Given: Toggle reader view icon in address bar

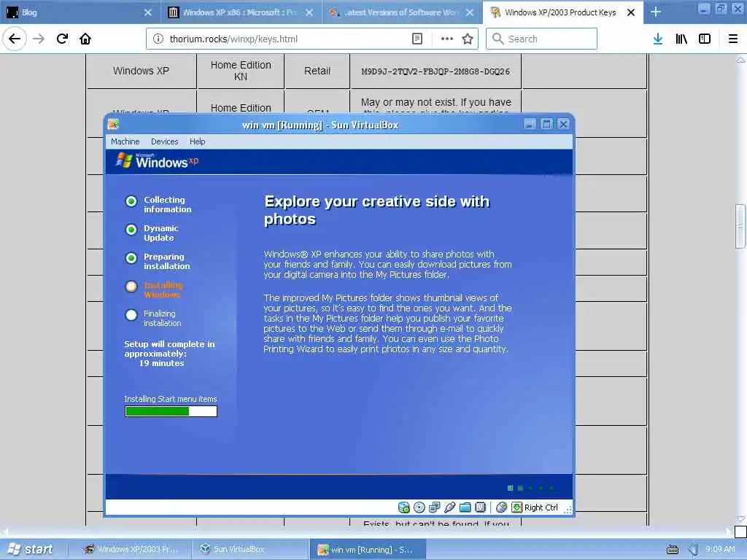Looking at the screenshot, I should tap(417, 39).
